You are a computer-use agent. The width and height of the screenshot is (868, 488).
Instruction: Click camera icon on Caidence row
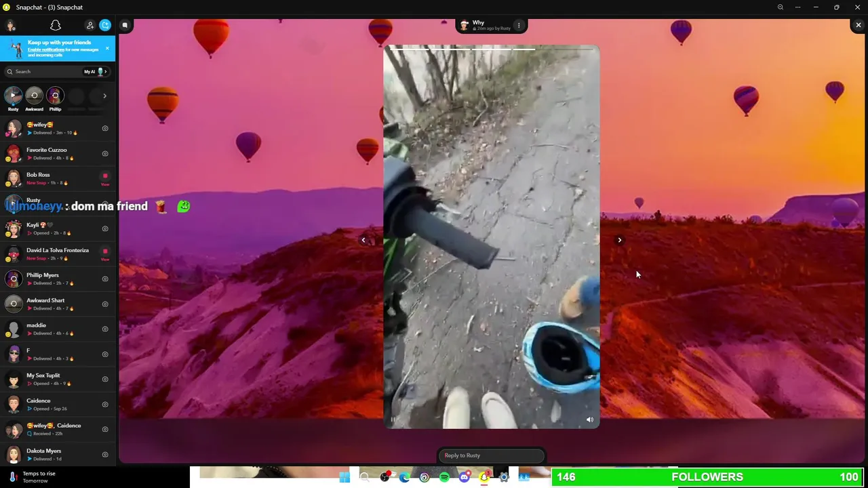(x=105, y=404)
